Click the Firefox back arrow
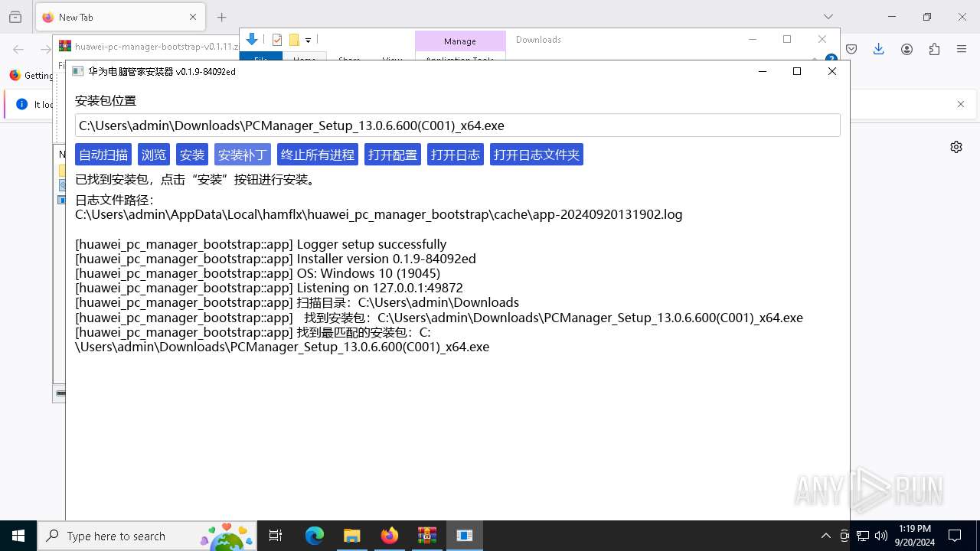 click(18, 49)
